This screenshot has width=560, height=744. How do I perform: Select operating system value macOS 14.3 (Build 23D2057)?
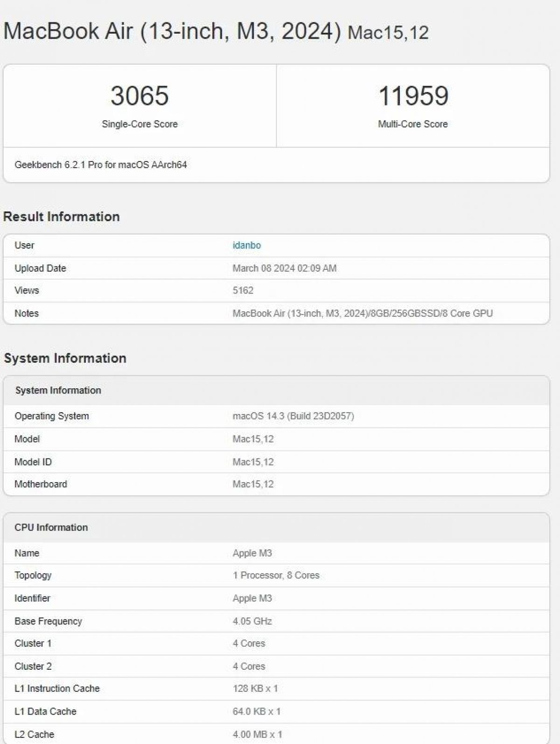point(294,416)
